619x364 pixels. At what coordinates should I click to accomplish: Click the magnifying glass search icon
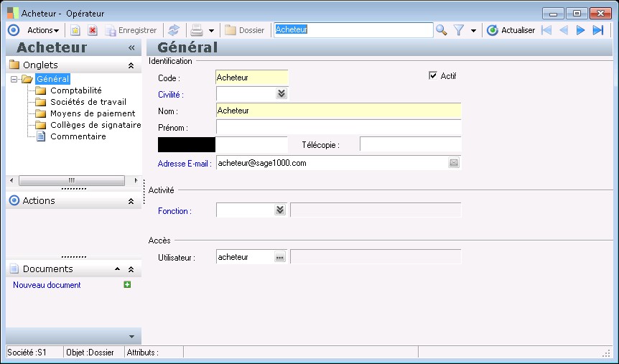[441, 30]
